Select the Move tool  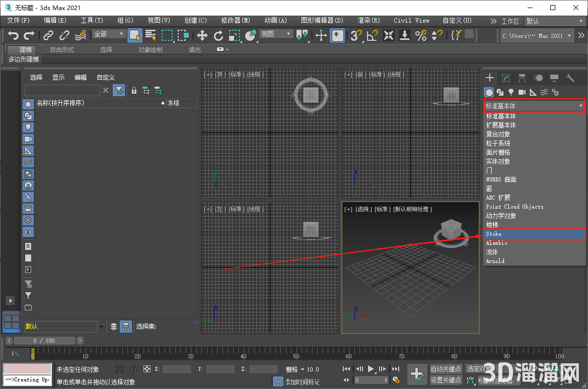(202, 35)
